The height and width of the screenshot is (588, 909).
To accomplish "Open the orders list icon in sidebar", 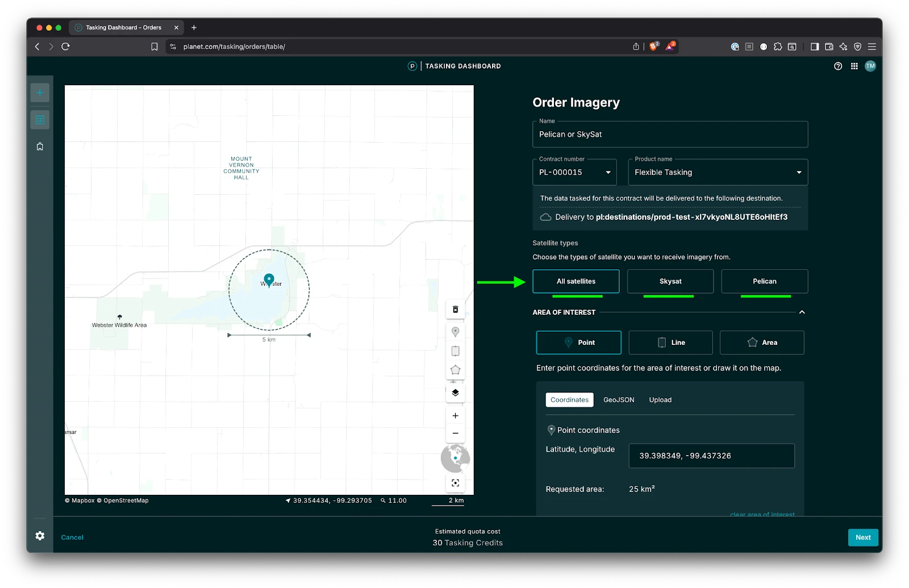I will point(40,120).
